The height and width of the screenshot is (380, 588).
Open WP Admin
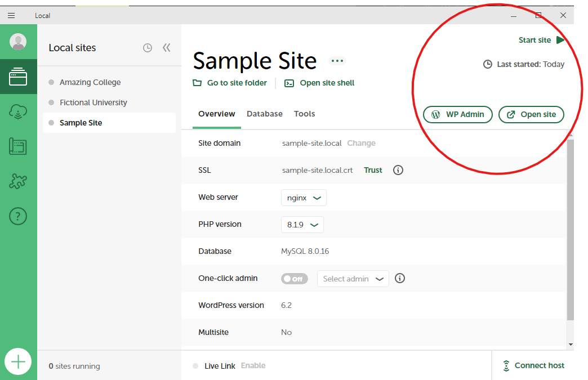[457, 114]
